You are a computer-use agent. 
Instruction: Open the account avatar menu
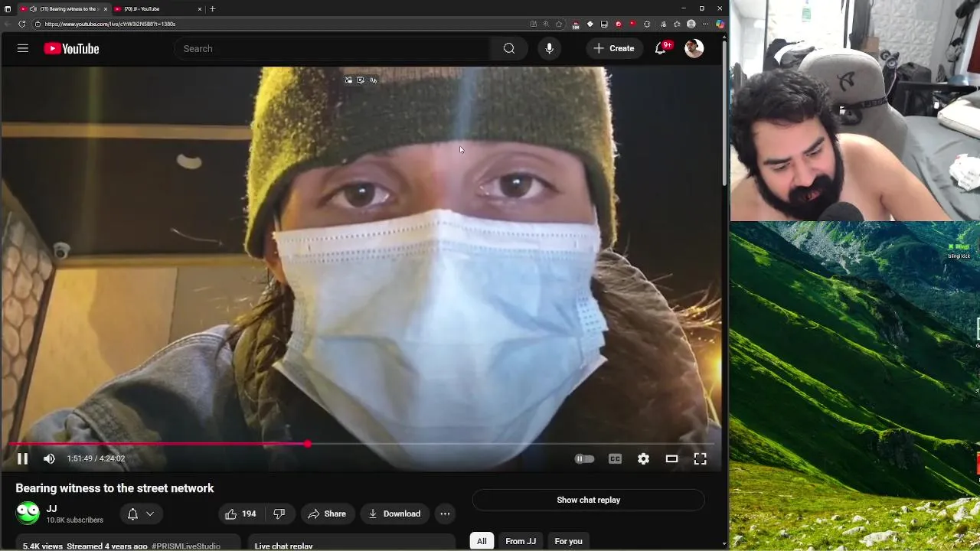pyautogui.click(x=694, y=48)
